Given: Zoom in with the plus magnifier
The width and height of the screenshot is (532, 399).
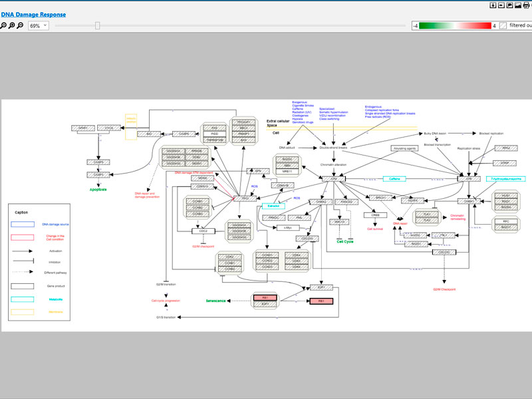Looking at the screenshot, I should tap(11, 25).
